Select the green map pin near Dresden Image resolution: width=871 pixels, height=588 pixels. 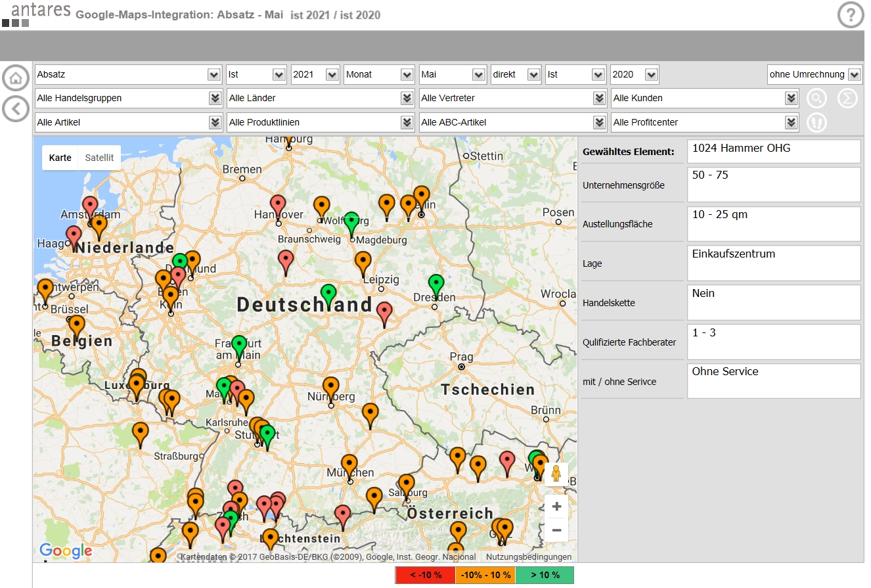(436, 284)
